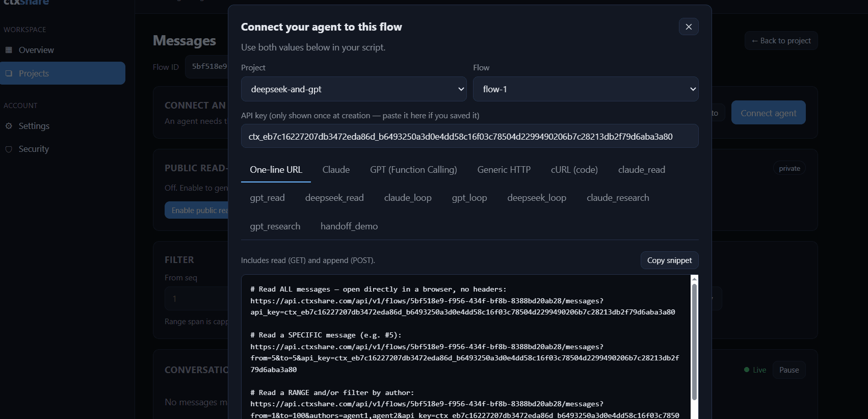Image resolution: width=868 pixels, height=419 pixels.
Task: Click 'Includes read (GET) and append (POST)' text
Action: [308, 260]
